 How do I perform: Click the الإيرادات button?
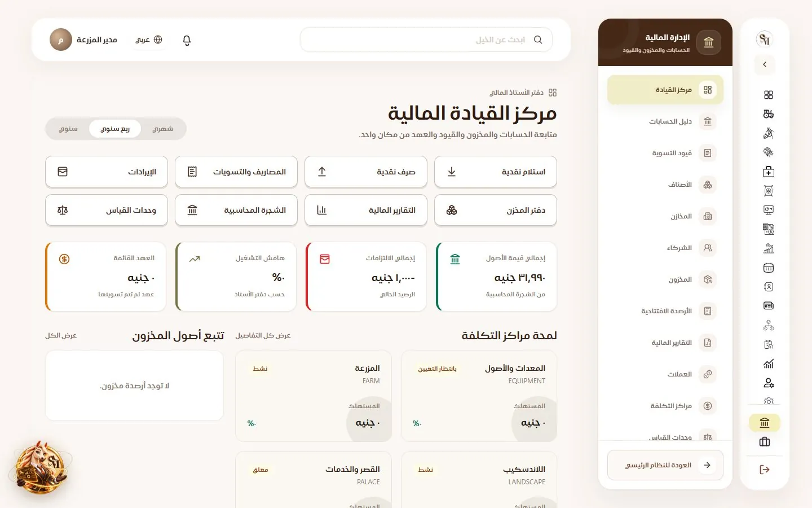point(107,172)
